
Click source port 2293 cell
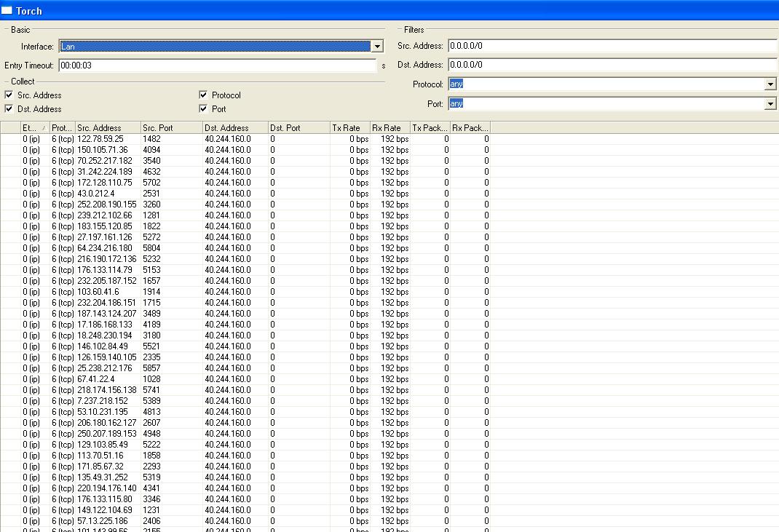[x=171, y=467]
